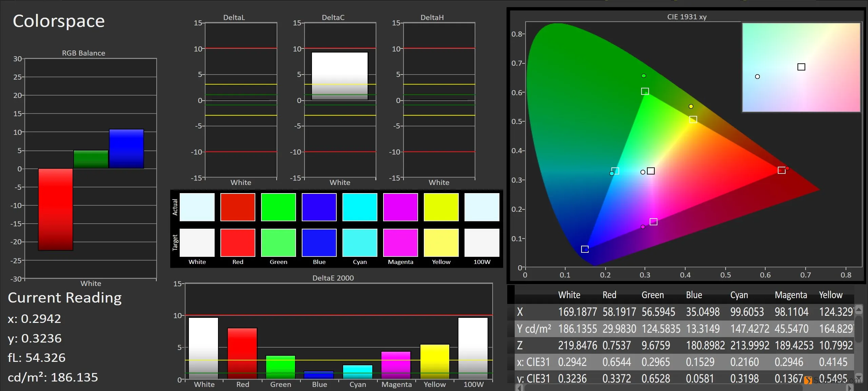Screen dimensions: 868x391
Task: Click the blue bar in RGB Balance chart
Action: (126, 149)
